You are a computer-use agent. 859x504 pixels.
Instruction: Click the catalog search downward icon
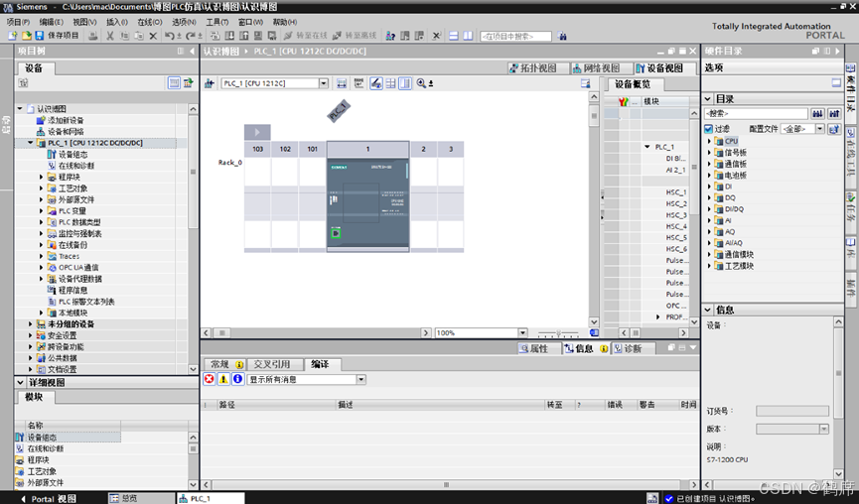817,113
